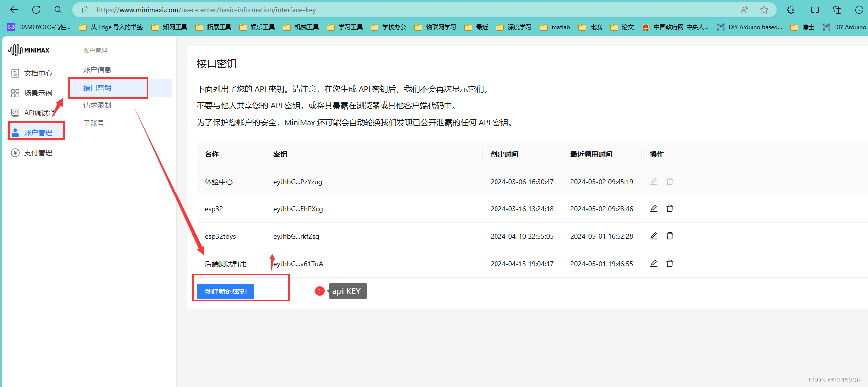Delete the 后端测试暂用 key
Screen dimensions: 868x387
tap(670, 263)
